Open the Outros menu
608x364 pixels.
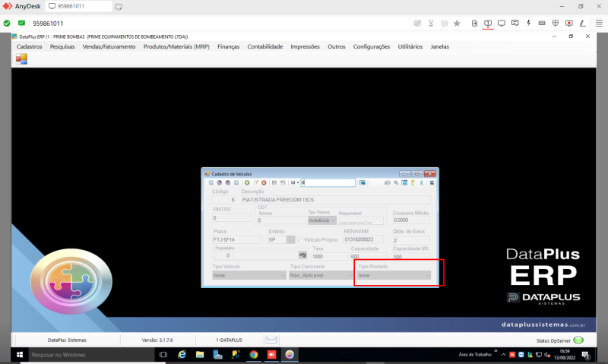(337, 46)
